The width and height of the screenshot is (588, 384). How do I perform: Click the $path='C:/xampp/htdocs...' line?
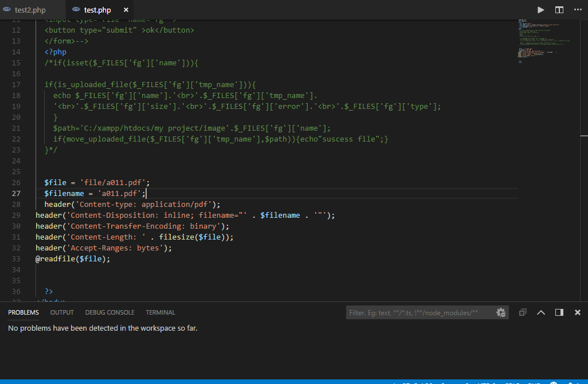(x=191, y=128)
